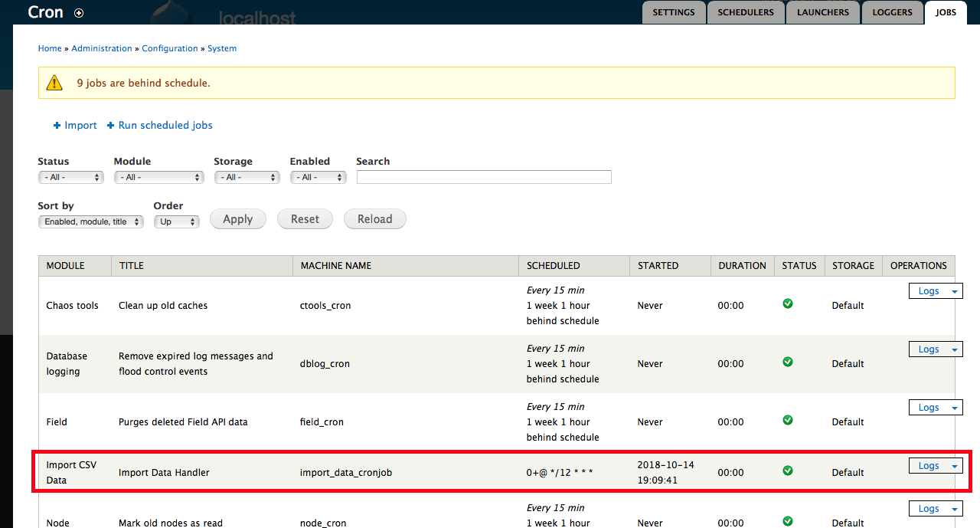Click the warning triangle icon in the alert banner

[x=54, y=82]
